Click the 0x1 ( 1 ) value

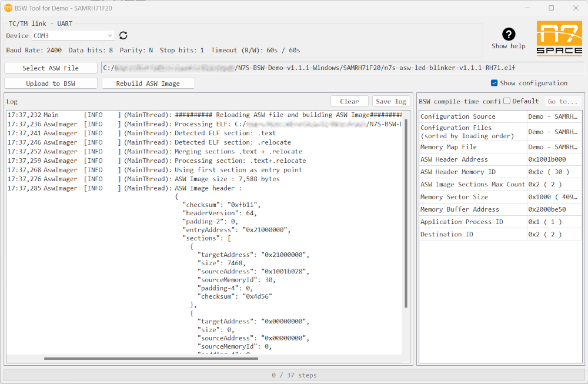point(545,222)
